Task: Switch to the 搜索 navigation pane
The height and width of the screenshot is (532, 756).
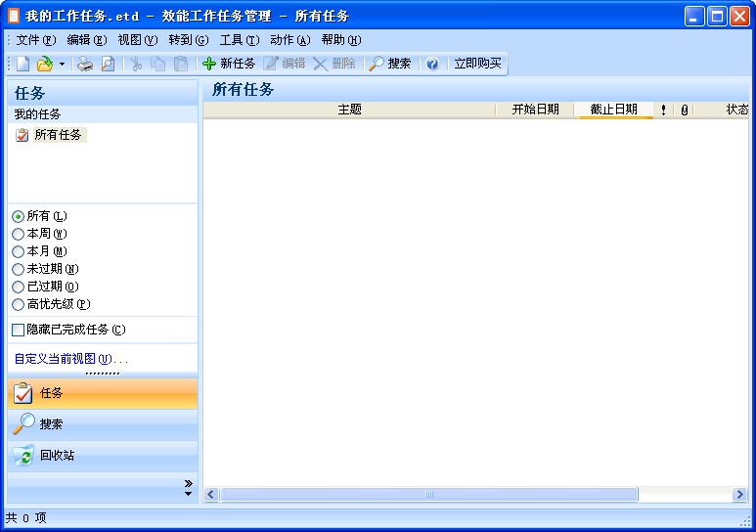Action: coord(103,424)
